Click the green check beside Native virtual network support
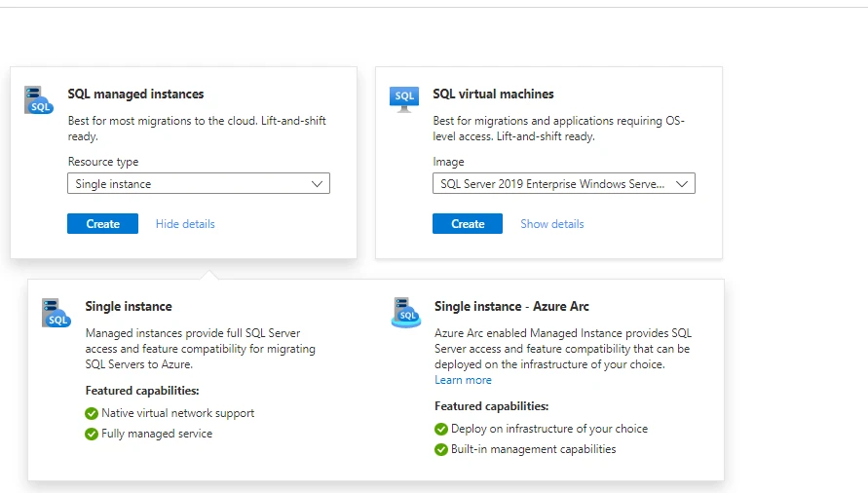868x493 pixels. (92, 413)
